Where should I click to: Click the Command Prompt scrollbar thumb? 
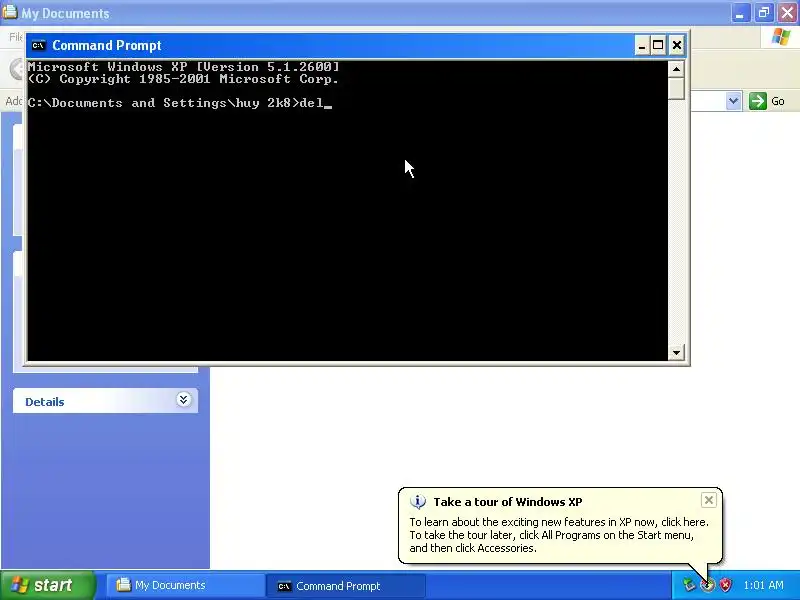click(x=676, y=88)
